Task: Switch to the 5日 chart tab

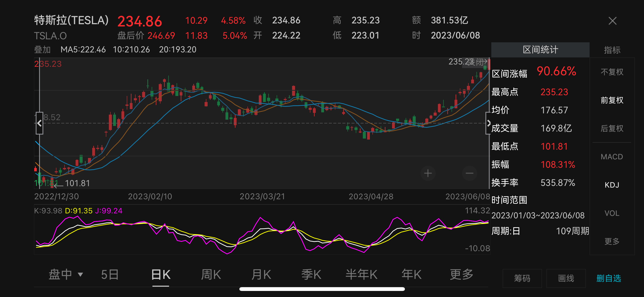Action: pos(110,274)
